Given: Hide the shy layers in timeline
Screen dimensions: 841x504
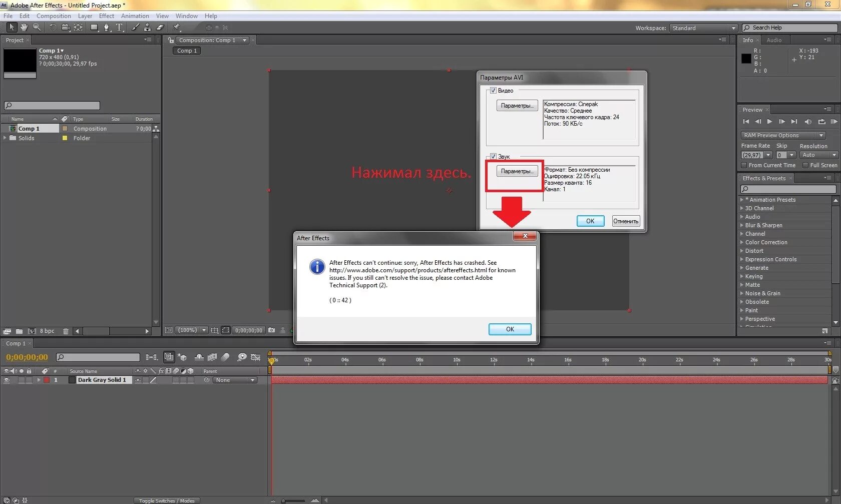Looking at the screenshot, I should [x=199, y=357].
